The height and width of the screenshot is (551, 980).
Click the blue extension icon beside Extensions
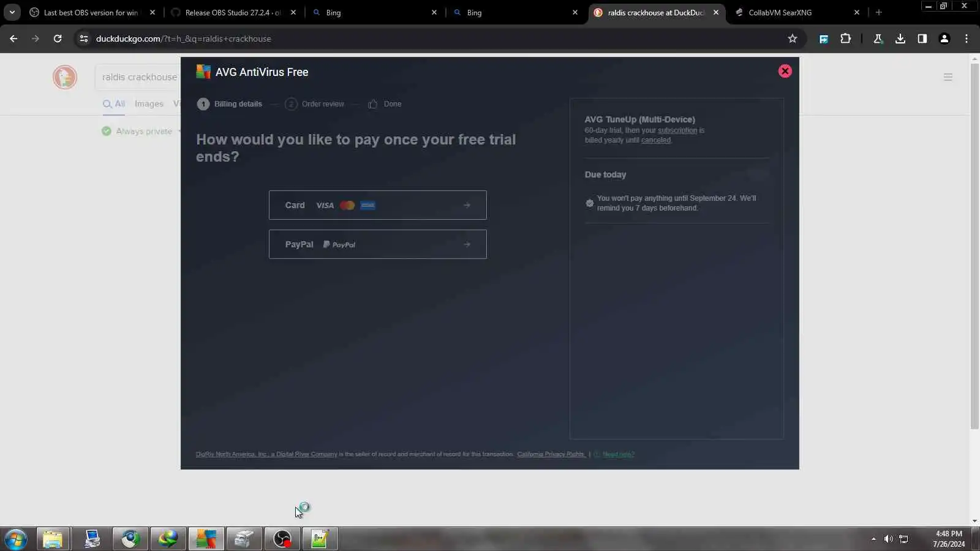[x=824, y=39]
